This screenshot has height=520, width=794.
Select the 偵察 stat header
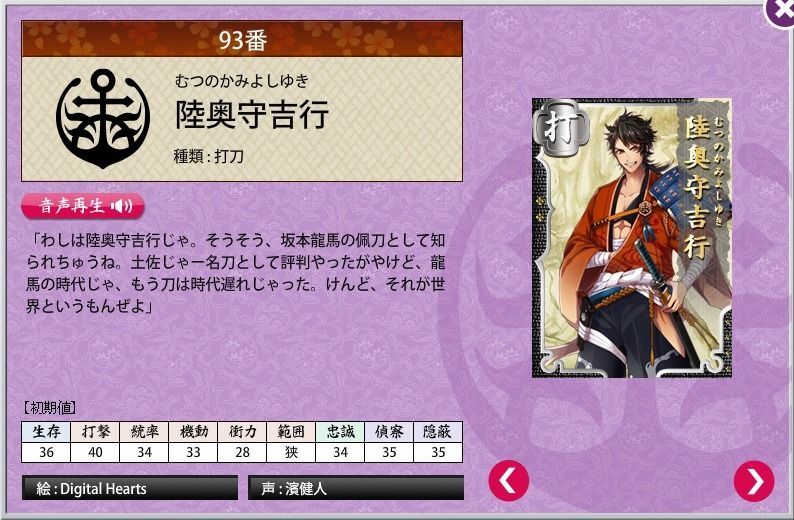389,432
